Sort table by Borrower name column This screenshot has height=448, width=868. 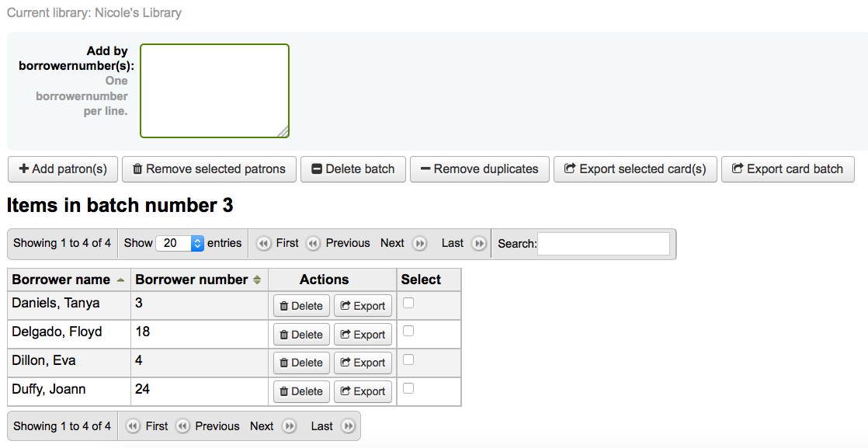[68, 280]
